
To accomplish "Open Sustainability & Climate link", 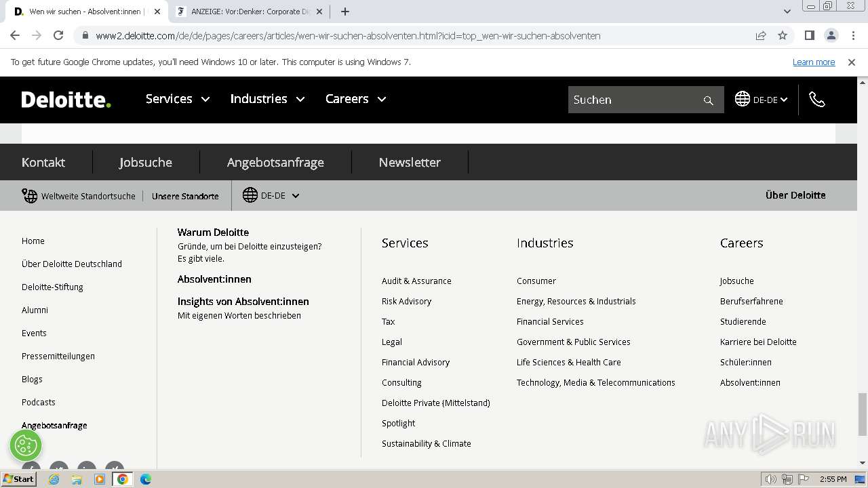I will click(427, 443).
